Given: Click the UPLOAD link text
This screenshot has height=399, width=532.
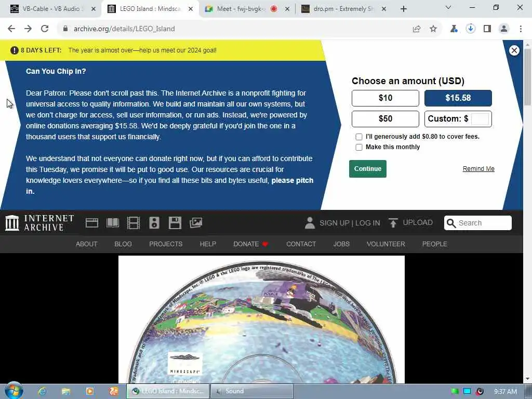Looking at the screenshot, I should point(418,222).
